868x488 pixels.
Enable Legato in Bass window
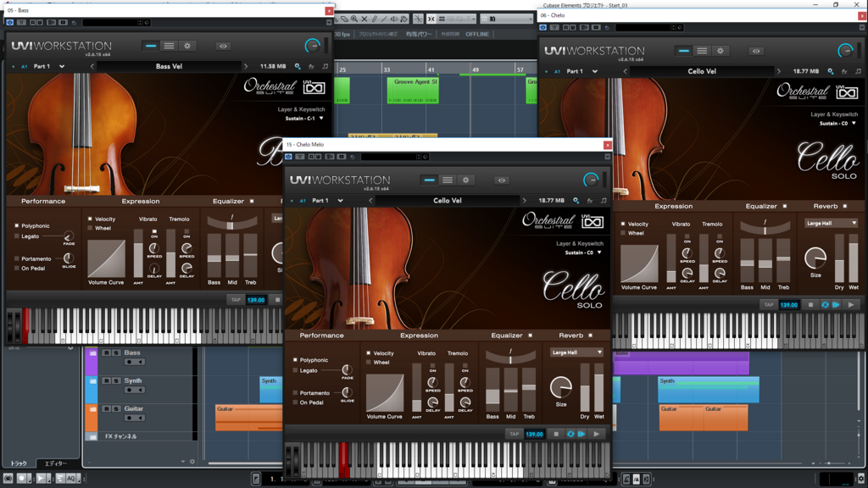coord(17,236)
